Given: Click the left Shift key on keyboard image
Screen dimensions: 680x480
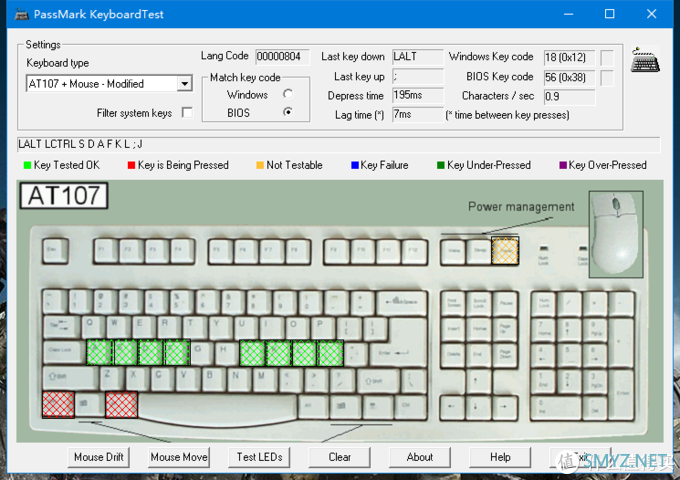Looking at the screenshot, I should coord(70,378).
